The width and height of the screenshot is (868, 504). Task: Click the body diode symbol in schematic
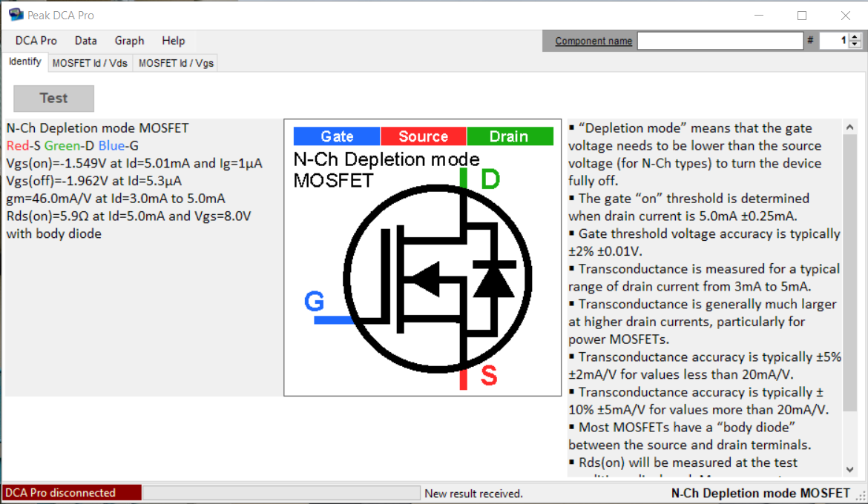(x=493, y=279)
